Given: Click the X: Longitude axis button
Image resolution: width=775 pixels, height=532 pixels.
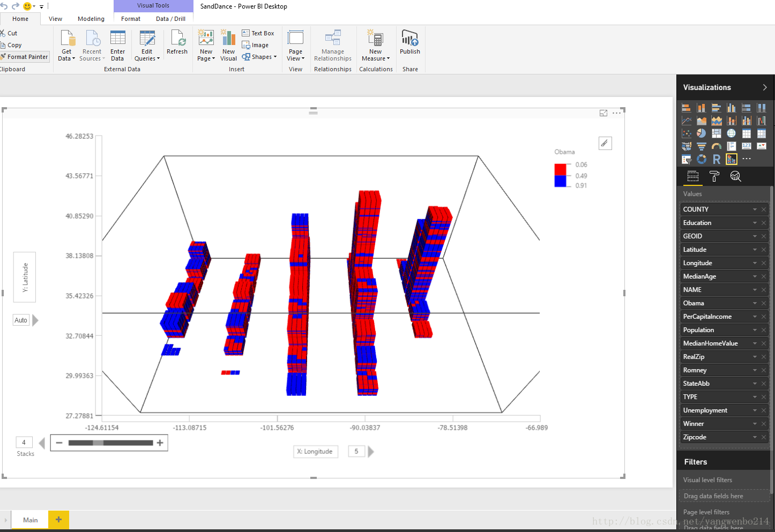Looking at the screenshot, I should 316,452.
